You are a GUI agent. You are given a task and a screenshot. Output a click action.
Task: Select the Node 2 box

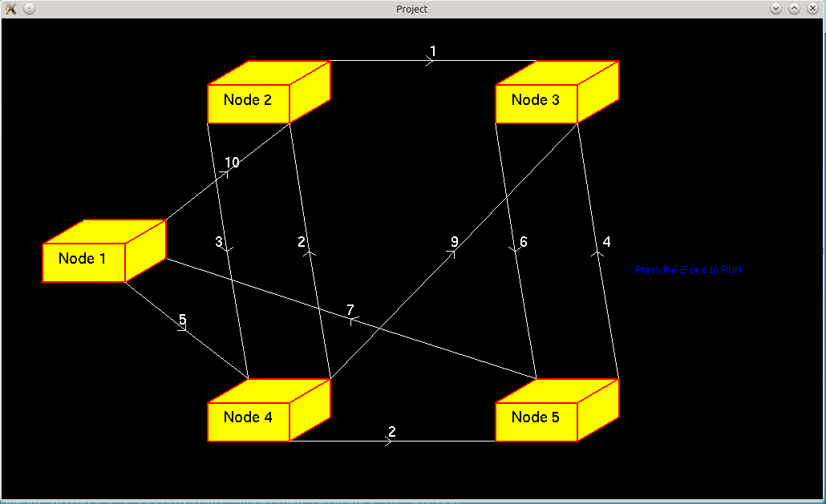pos(249,100)
